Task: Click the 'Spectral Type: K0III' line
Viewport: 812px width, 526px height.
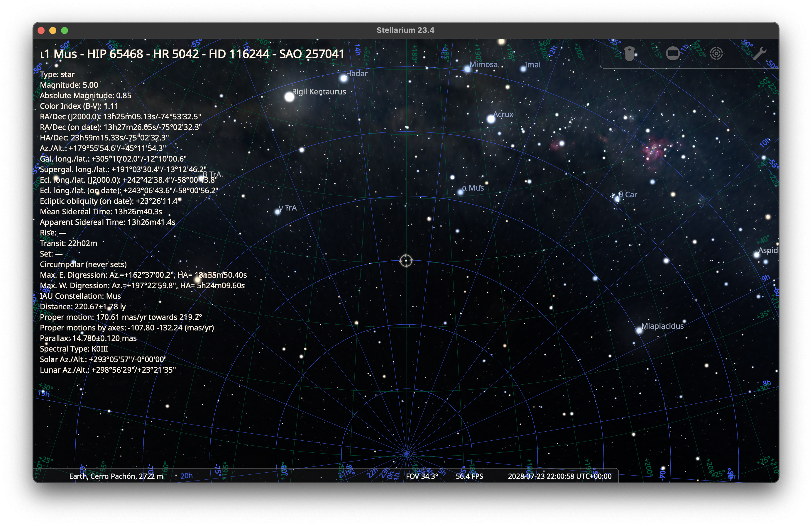Action: (74, 349)
